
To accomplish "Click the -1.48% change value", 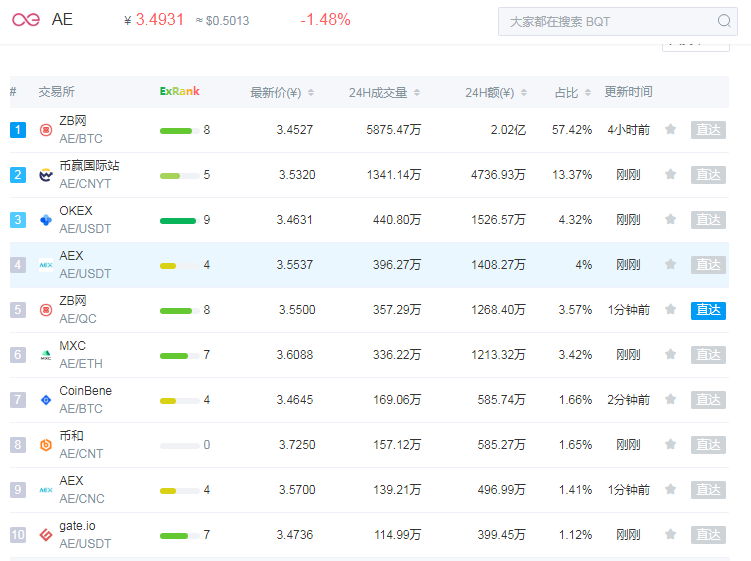I will tap(325, 20).
